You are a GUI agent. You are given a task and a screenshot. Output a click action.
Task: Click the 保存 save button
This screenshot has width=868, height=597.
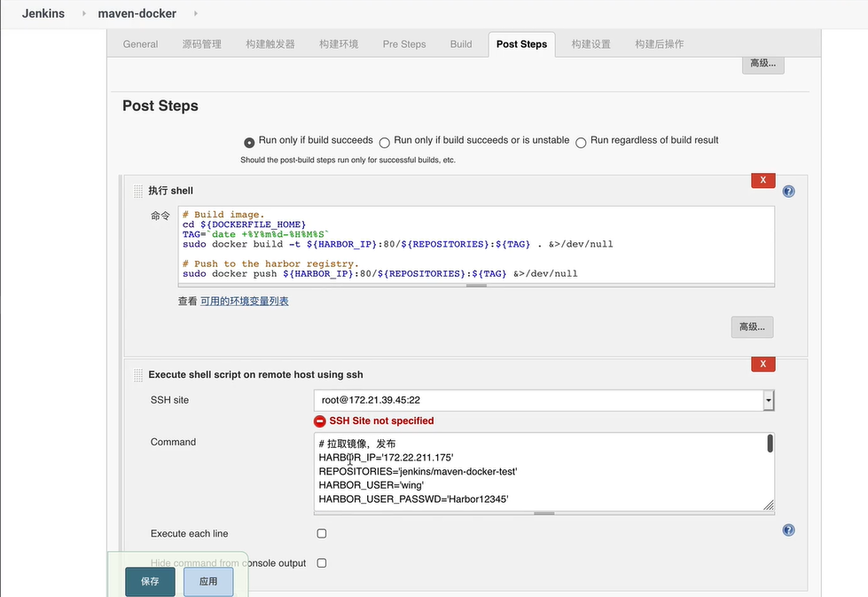[150, 582]
